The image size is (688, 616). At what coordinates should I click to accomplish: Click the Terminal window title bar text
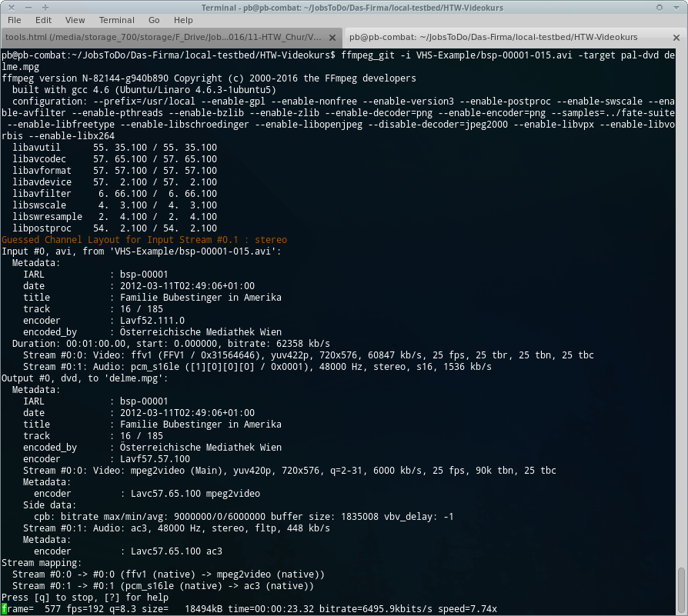coord(343,7)
